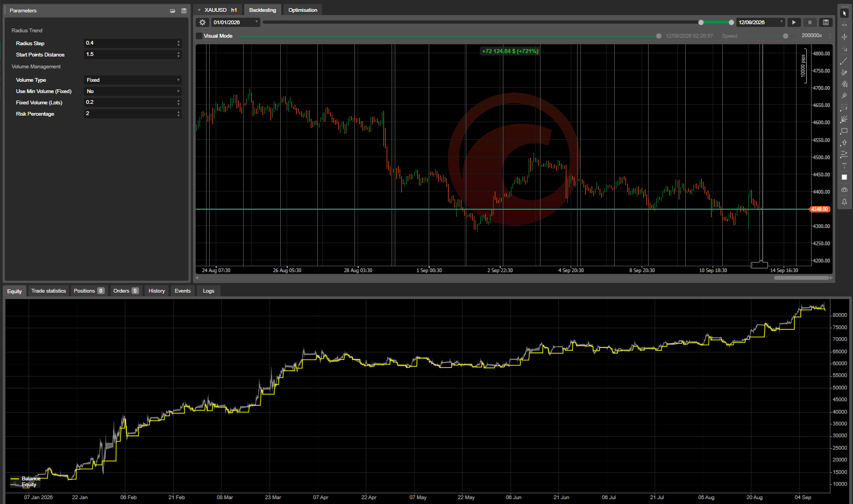Expand the Volume Type dropdown
This screenshot has height=504, width=853.
coord(133,80)
